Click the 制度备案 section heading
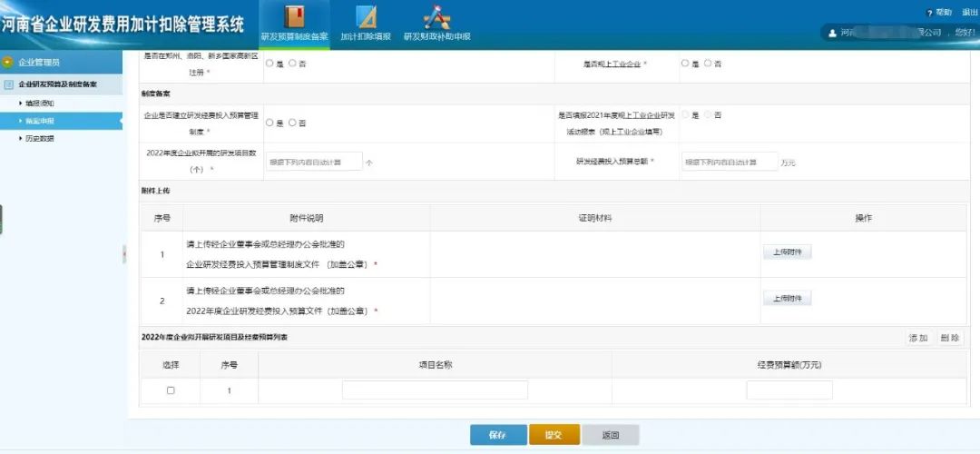 (x=156, y=94)
